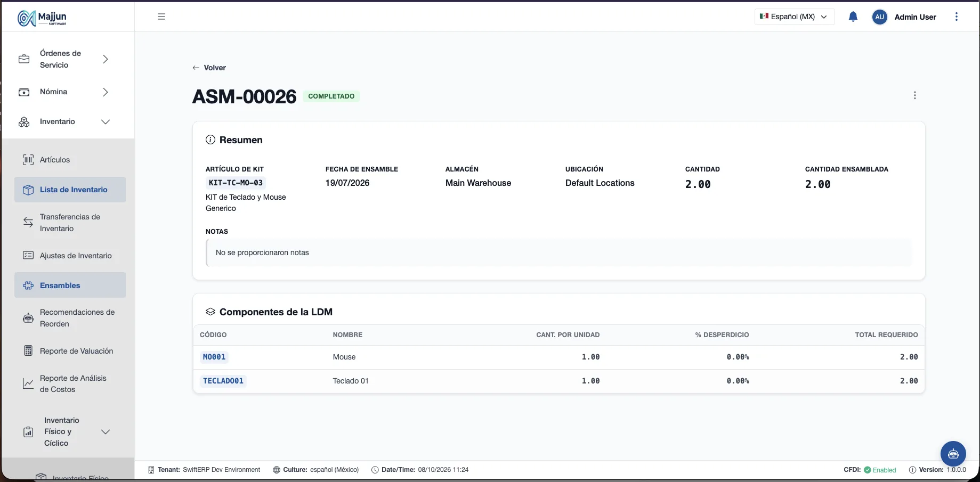
Task: Click the COMPLETADO status badge
Action: 331,96
